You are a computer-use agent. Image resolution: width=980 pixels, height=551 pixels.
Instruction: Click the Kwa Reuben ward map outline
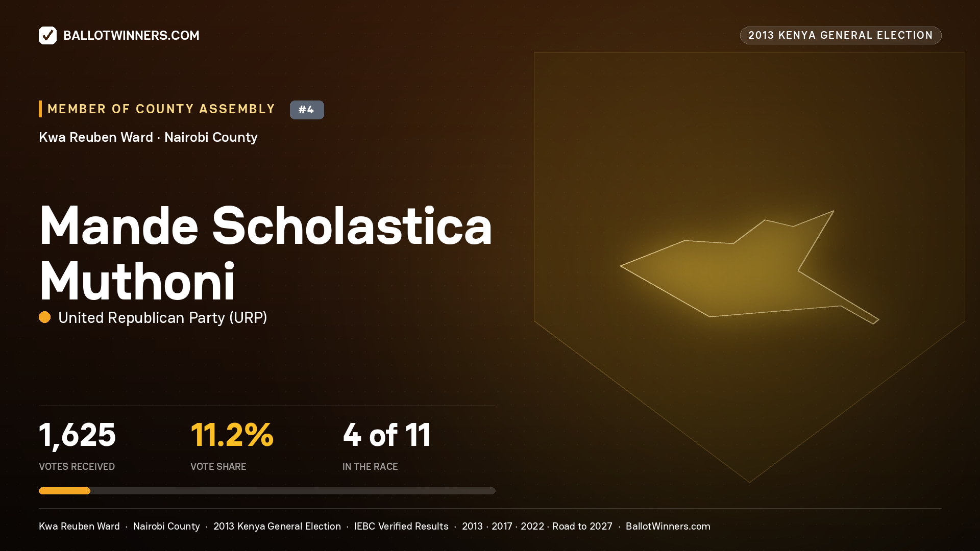(x=749, y=267)
